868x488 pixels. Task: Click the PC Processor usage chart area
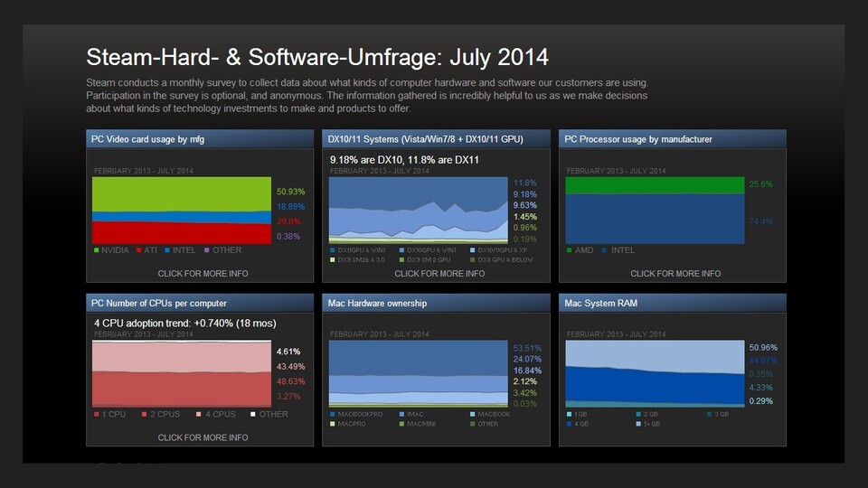pos(653,210)
